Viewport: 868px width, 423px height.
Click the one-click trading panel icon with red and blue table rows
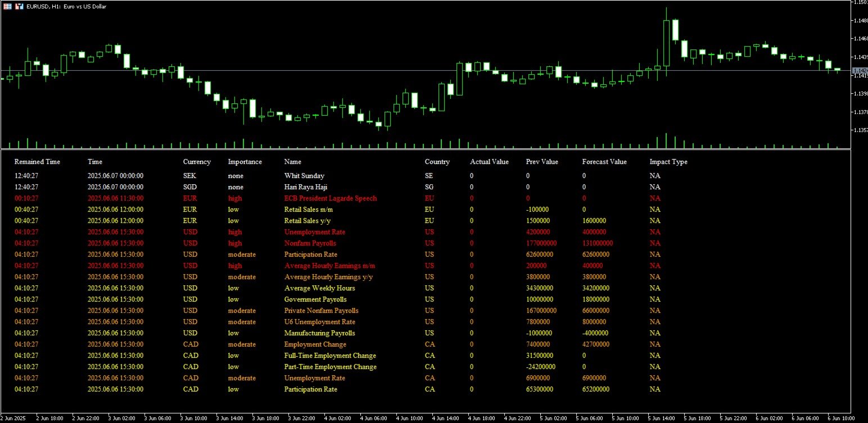(8, 6)
